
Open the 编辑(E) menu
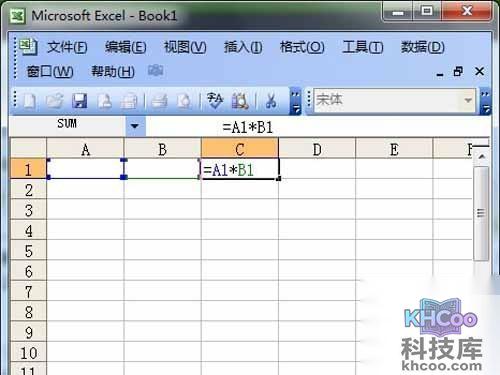[x=125, y=47]
